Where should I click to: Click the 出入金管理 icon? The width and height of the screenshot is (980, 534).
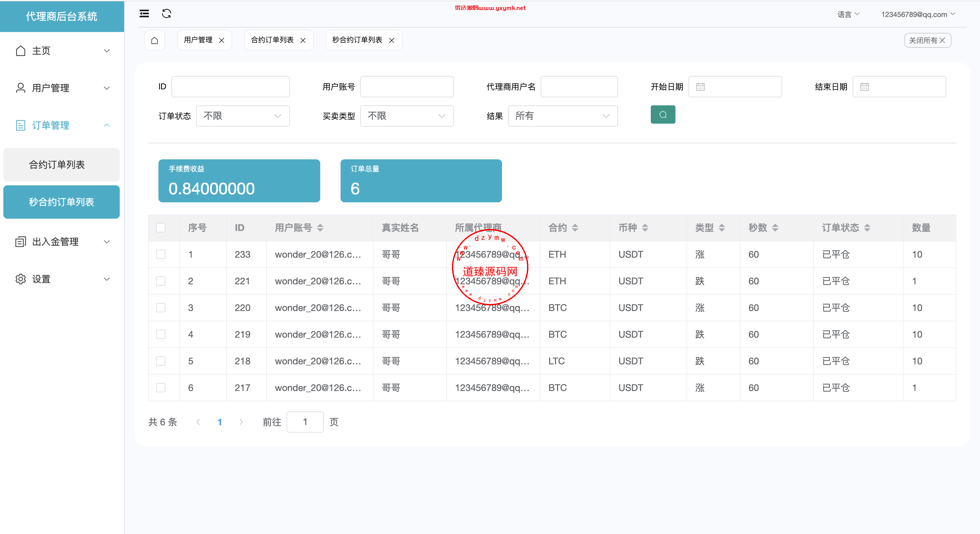(21, 241)
